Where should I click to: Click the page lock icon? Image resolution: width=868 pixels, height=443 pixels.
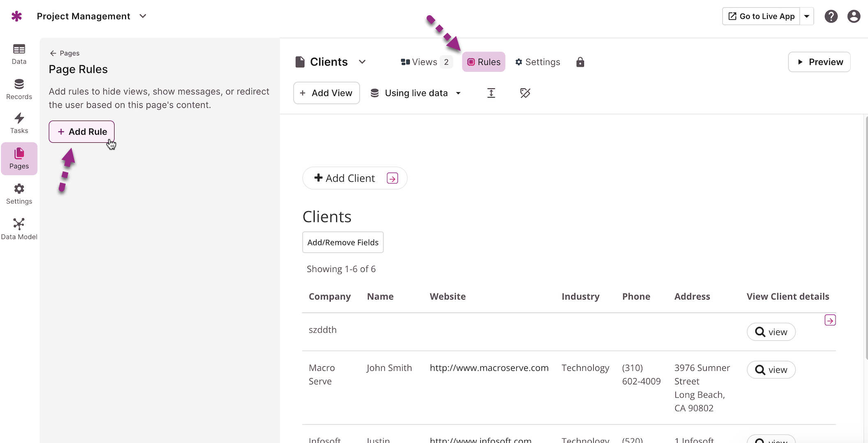pyautogui.click(x=580, y=62)
